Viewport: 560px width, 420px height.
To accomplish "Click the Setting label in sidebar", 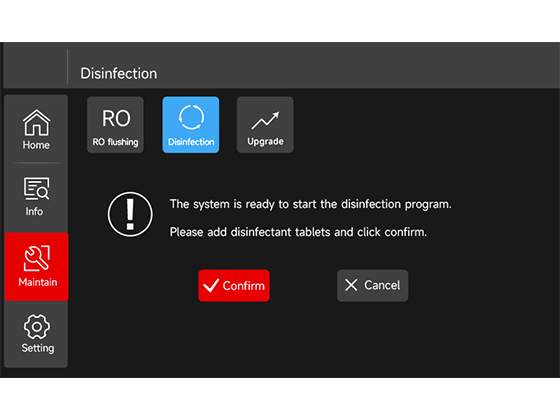I will coord(38,348).
